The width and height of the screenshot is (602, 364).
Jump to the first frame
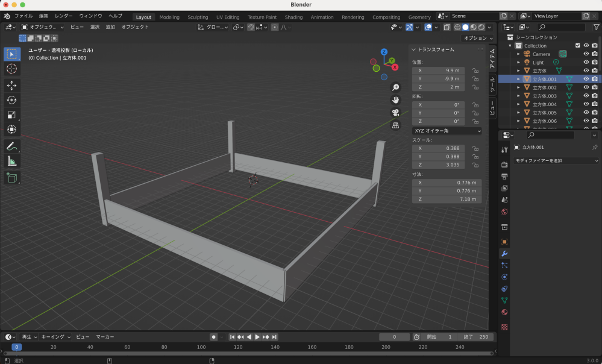(x=232, y=337)
